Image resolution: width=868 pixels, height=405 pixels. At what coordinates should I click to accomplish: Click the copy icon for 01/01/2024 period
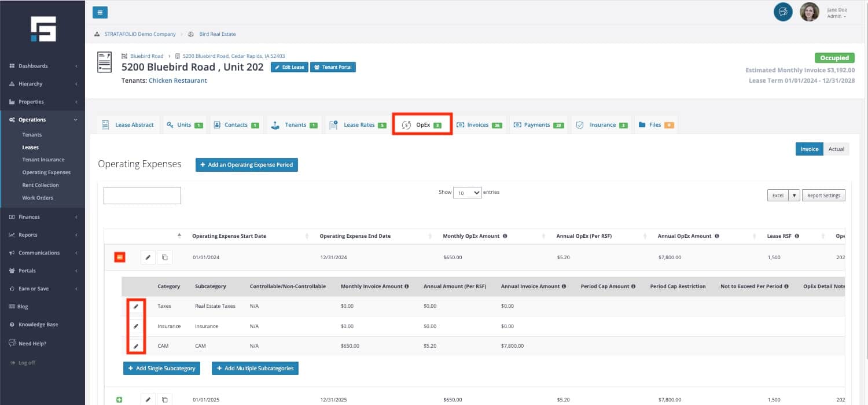(x=164, y=257)
